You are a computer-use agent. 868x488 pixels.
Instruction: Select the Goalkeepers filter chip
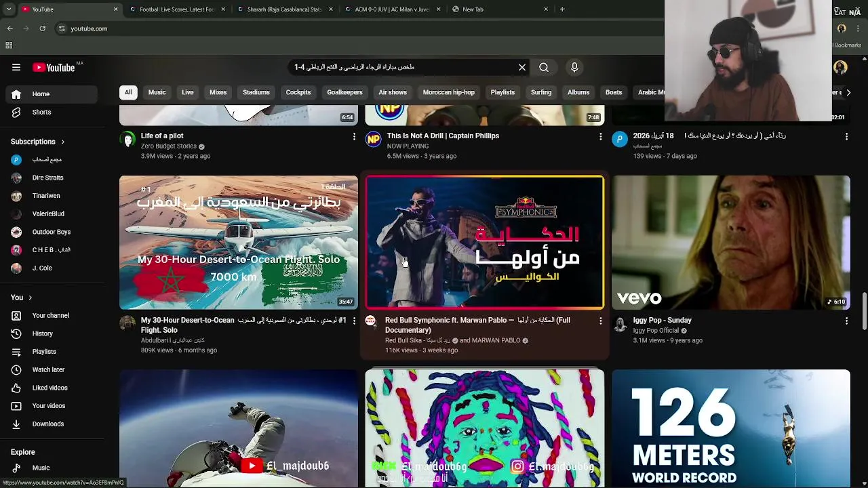344,92
